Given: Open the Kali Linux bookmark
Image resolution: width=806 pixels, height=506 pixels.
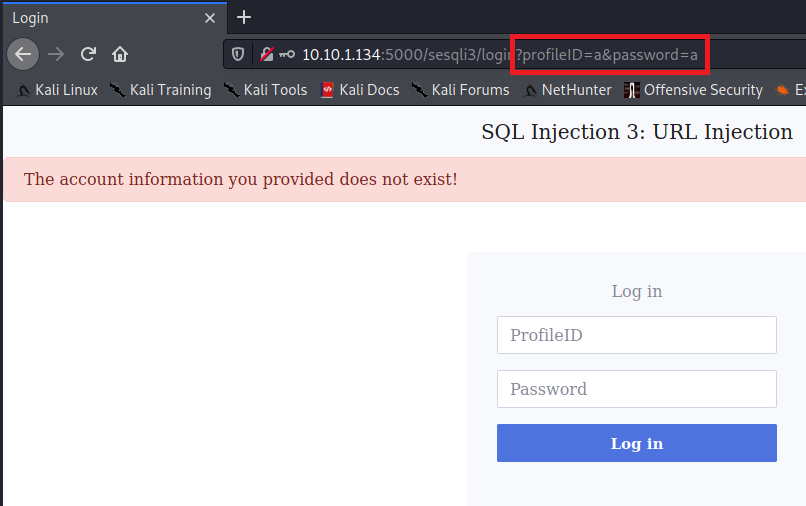Looking at the screenshot, I should click(57, 90).
